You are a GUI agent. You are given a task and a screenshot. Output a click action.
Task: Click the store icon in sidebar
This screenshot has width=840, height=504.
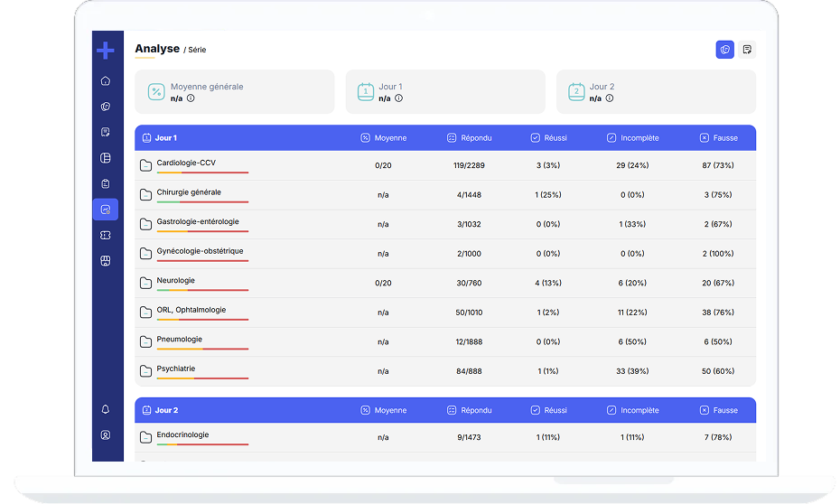tap(106, 261)
